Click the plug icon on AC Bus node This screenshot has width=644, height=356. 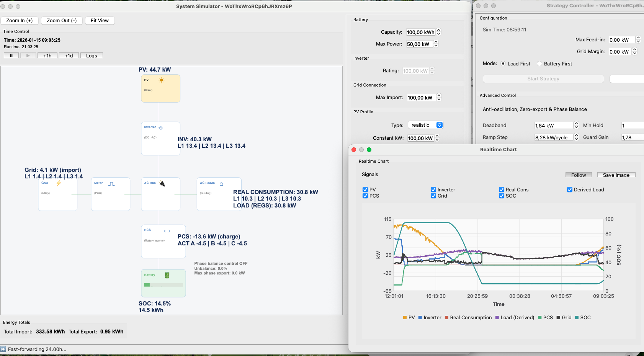click(162, 183)
